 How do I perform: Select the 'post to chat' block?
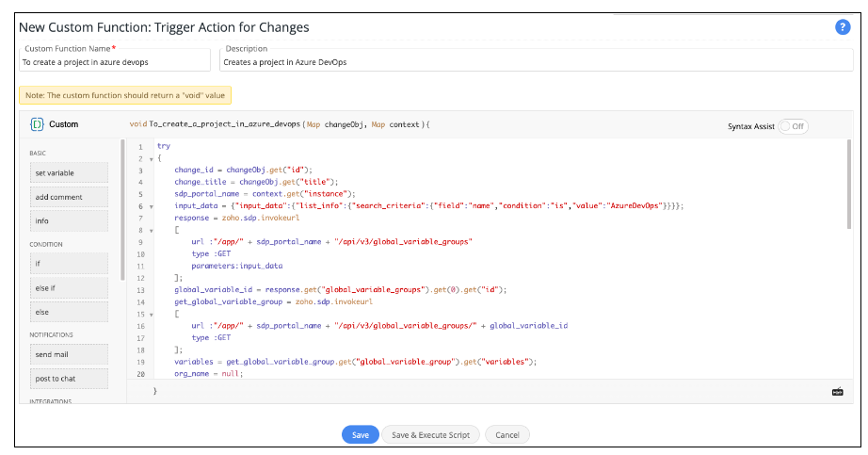point(70,379)
